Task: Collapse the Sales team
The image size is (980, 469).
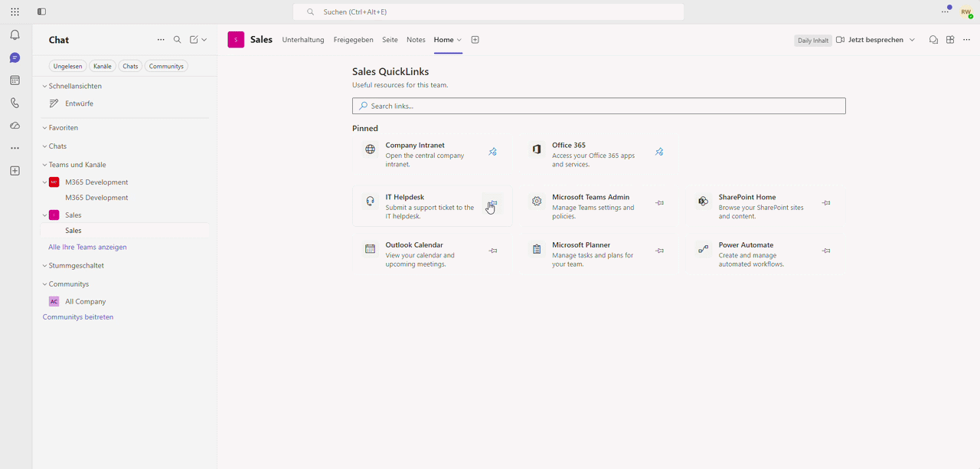Action: 44,215
